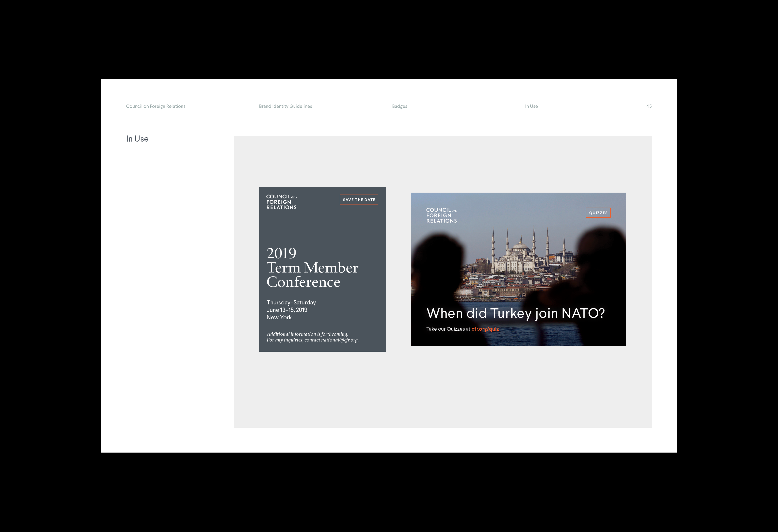Screen dimensions: 778x532
Task: Click the June 13–15, 2019 text
Action: (287, 310)
